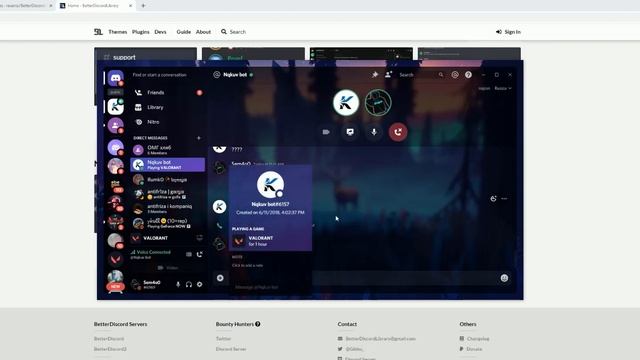Open antifriza i kompaniq group DM
The width and height of the screenshot is (640, 360).
[167, 209]
